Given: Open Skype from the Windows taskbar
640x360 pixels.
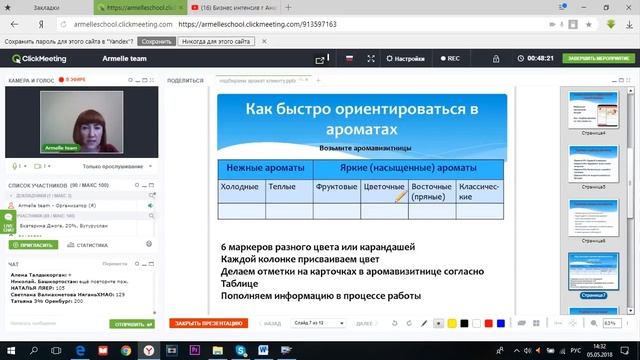Looking at the screenshot, I should [x=240, y=351].
